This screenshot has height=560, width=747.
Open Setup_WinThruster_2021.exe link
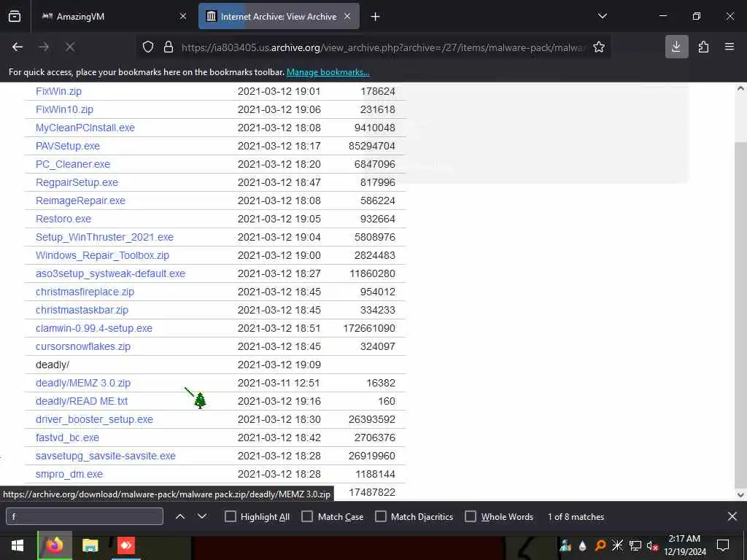pyautogui.click(x=104, y=237)
